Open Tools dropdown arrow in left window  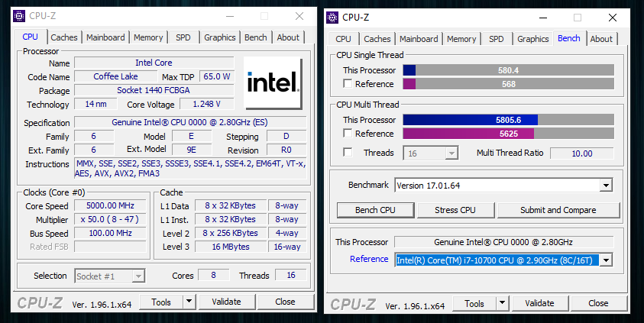tap(189, 302)
